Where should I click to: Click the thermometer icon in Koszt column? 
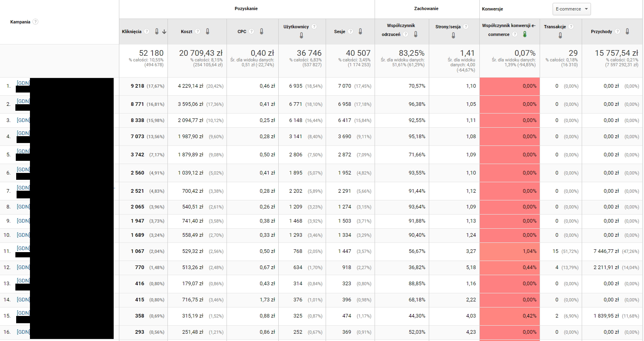[208, 32]
